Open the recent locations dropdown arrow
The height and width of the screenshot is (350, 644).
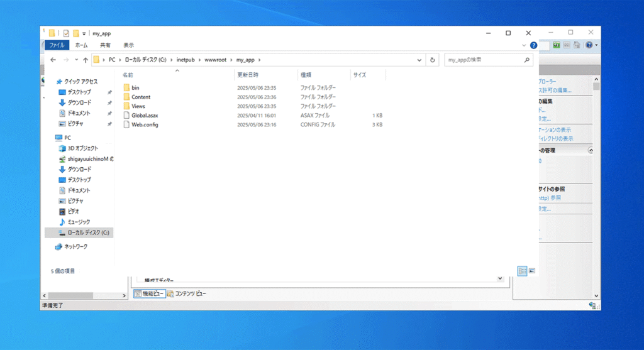[x=76, y=60]
